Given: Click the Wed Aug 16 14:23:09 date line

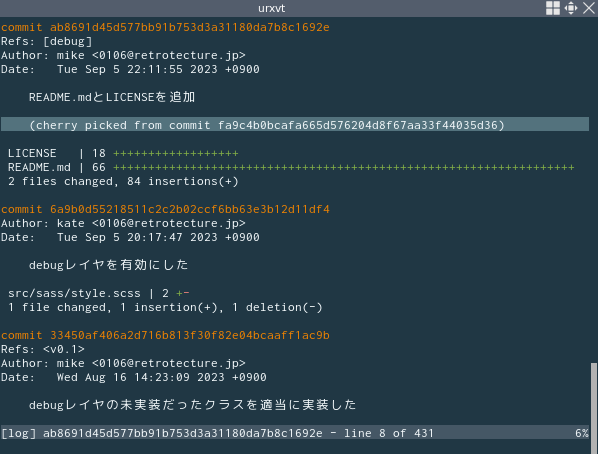Looking at the screenshot, I should 133,377.
